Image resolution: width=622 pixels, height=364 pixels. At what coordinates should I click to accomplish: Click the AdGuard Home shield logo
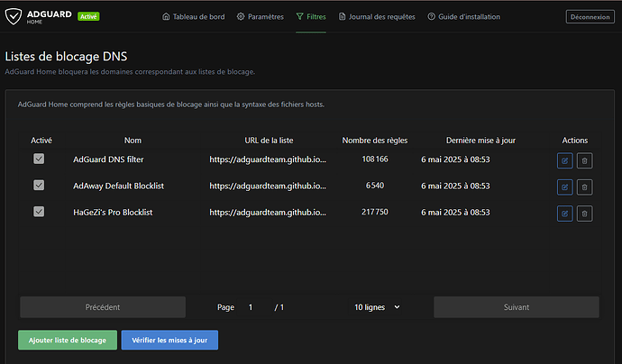(14, 16)
